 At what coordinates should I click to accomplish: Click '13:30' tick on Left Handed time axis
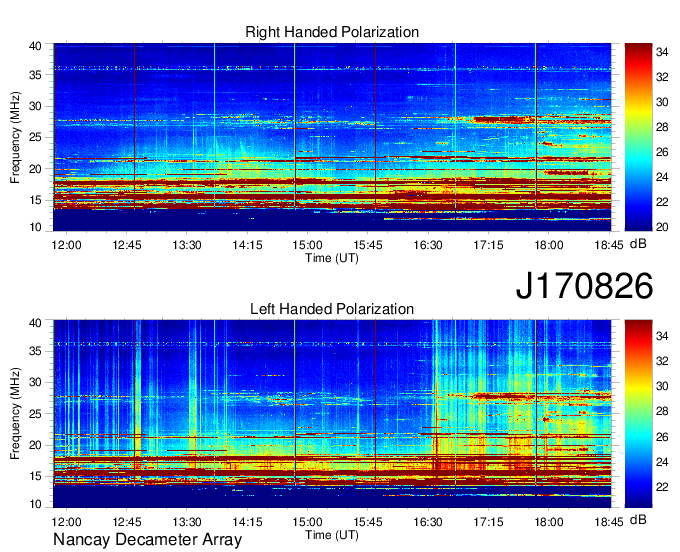tap(187, 522)
